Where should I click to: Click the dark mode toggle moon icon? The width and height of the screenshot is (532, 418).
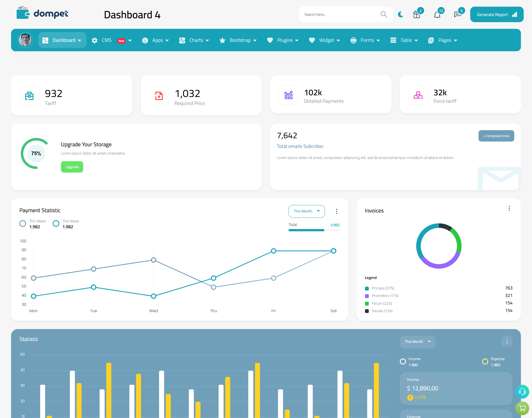(x=401, y=14)
